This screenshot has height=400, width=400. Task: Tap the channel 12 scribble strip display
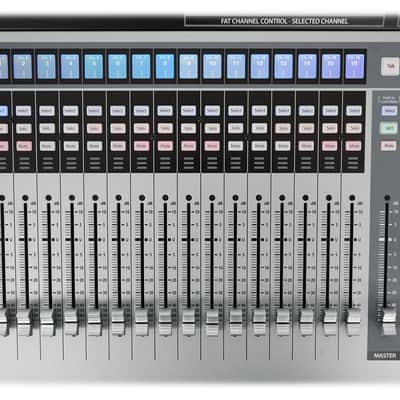point(259,67)
